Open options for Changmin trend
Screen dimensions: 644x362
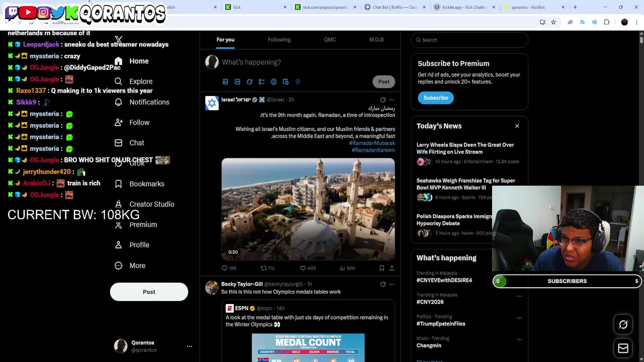click(519, 339)
